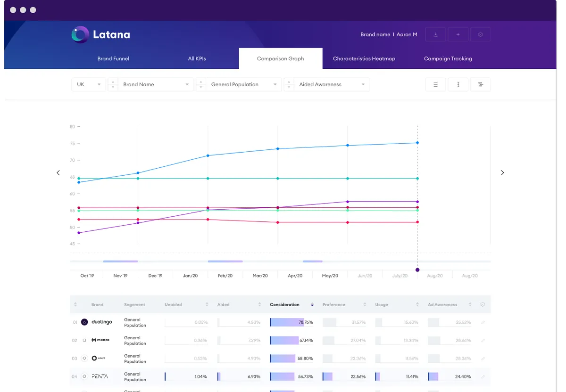The height and width of the screenshot is (392, 566).
Task: Click the third short purple range bar
Action: click(x=313, y=261)
